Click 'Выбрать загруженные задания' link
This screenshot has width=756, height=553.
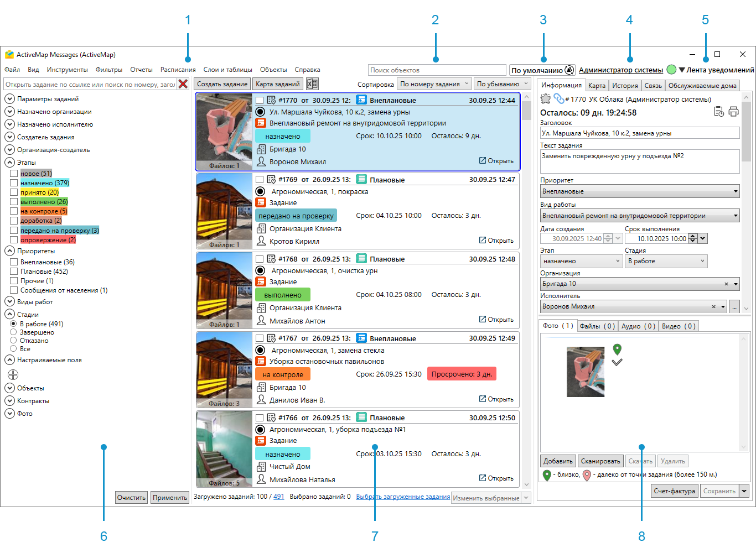point(402,497)
